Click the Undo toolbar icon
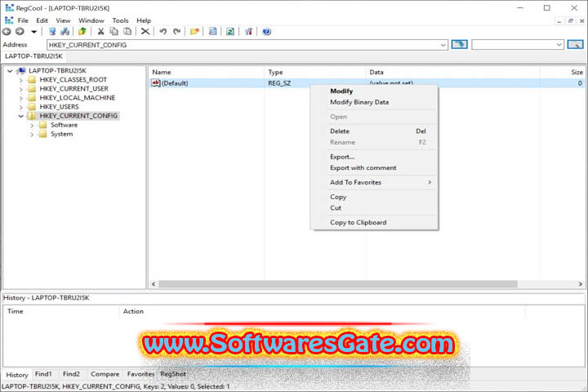Image resolution: width=588 pixels, height=392 pixels. point(163,32)
